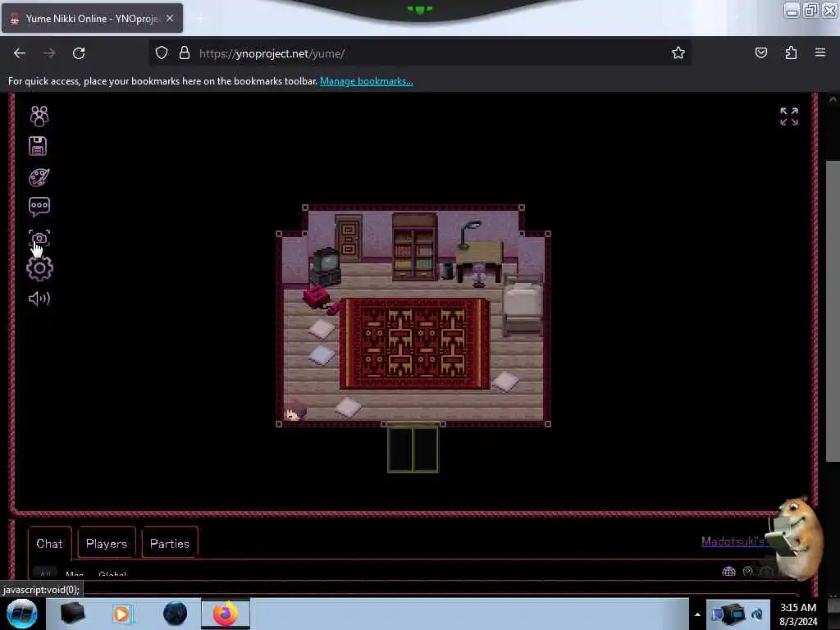The width and height of the screenshot is (840, 630).
Task: Close the Yume Nikki Online tab
Action: point(170,18)
